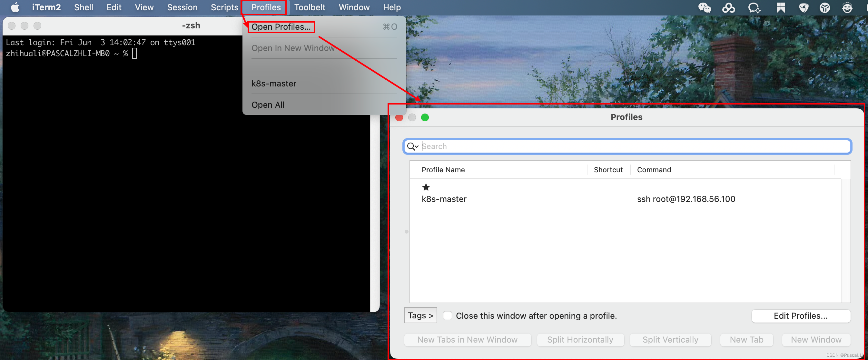Click the star icon above k8s-master profile
868x360 pixels.
click(426, 187)
